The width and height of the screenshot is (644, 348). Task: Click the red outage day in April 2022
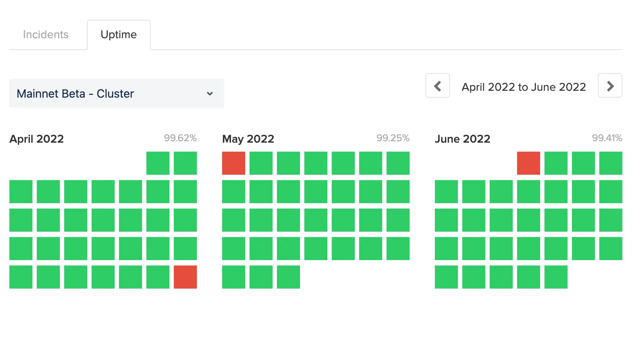[x=185, y=277]
